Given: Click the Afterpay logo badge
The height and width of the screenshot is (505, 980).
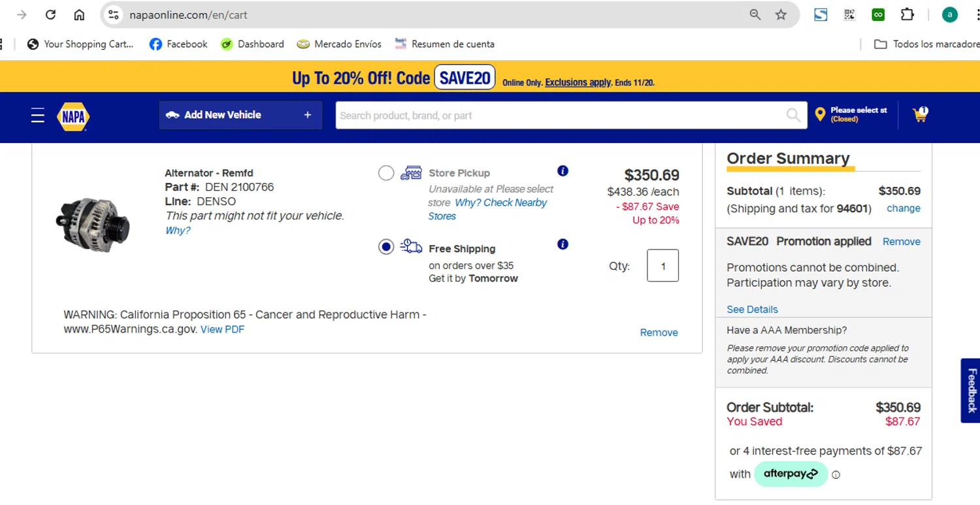Looking at the screenshot, I should pyautogui.click(x=791, y=474).
